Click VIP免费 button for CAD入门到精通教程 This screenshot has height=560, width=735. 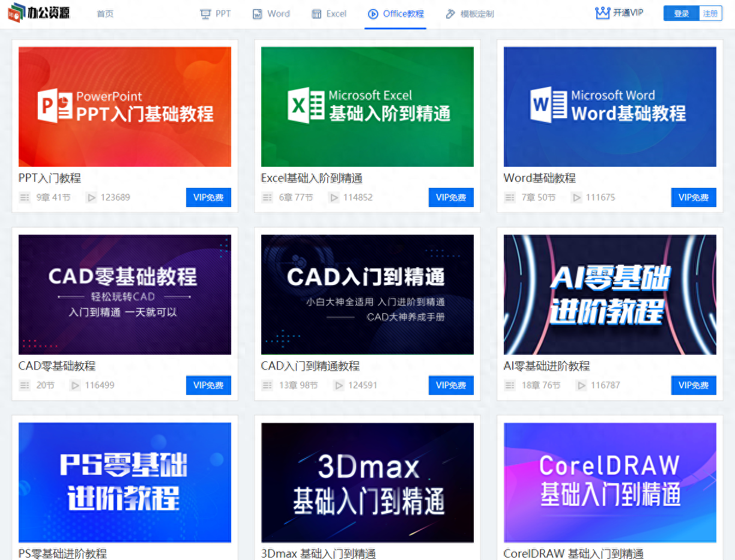[451, 385]
